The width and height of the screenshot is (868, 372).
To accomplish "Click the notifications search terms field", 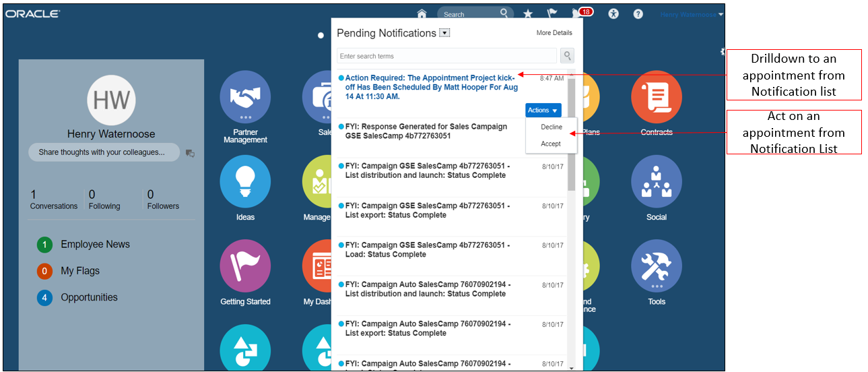I will pyautogui.click(x=447, y=56).
